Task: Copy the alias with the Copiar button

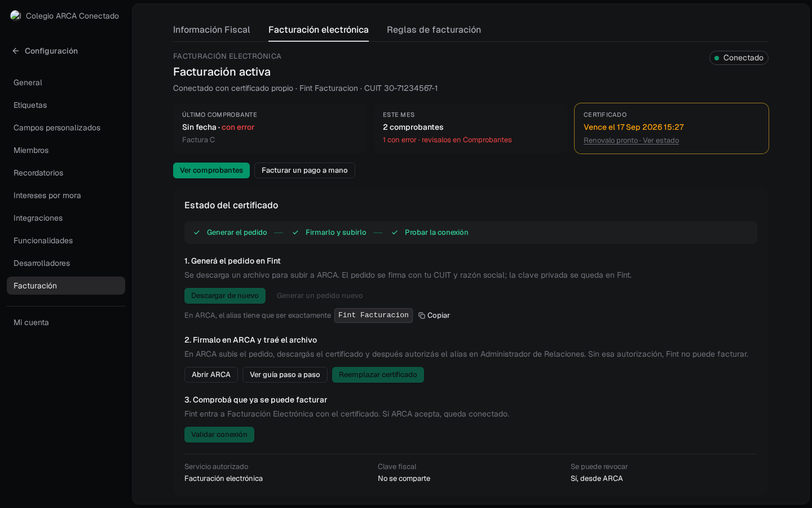Action: [434, 316]
